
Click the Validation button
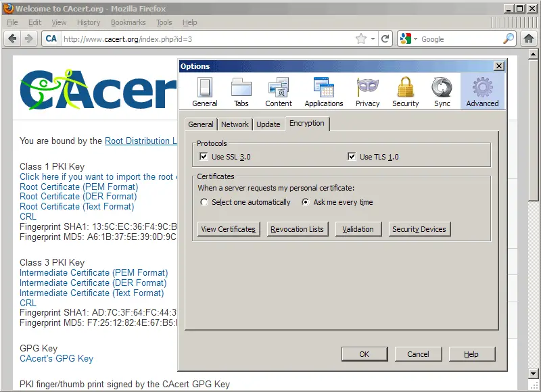pyautogui.click(x=358, y=229)
